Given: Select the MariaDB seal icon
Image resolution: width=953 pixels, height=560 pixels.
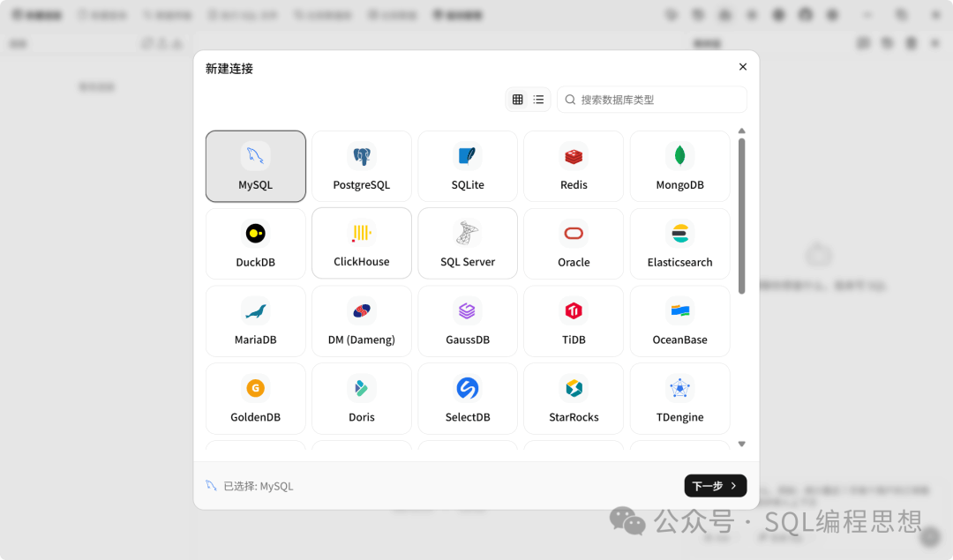Looking at the screenshot, I should click(x=255, y=311).
